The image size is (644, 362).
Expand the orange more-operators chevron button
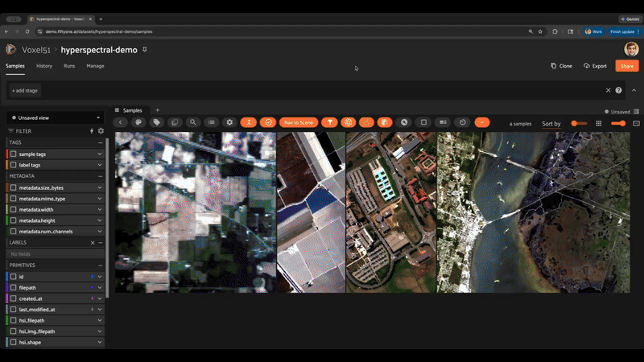[481, 122]
